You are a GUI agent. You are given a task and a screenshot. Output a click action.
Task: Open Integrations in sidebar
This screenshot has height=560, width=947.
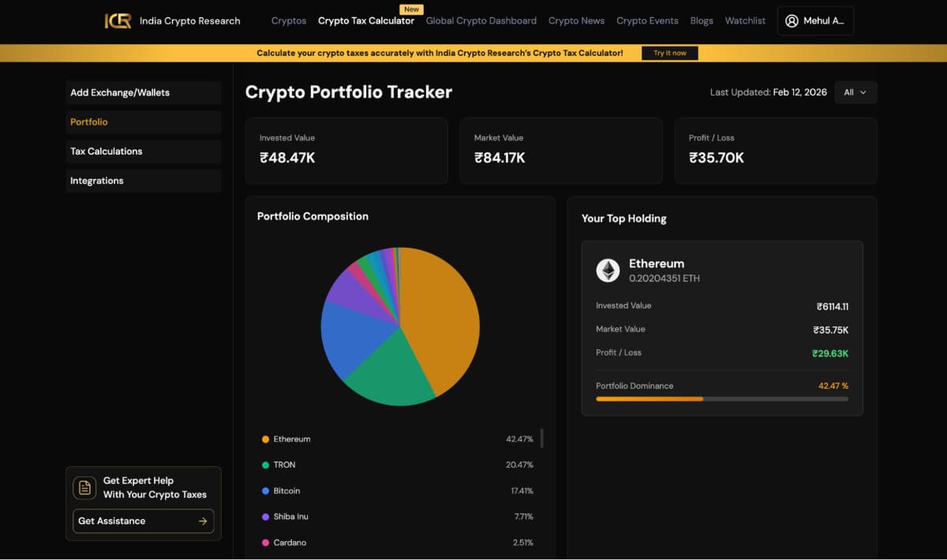coord(144,181)
